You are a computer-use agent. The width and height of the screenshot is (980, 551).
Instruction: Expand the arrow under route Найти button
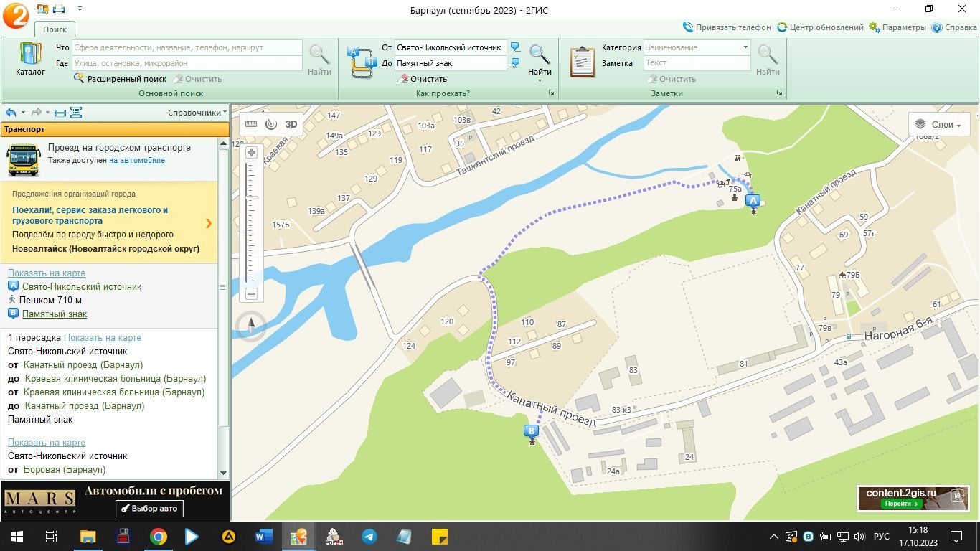[540, 80]
